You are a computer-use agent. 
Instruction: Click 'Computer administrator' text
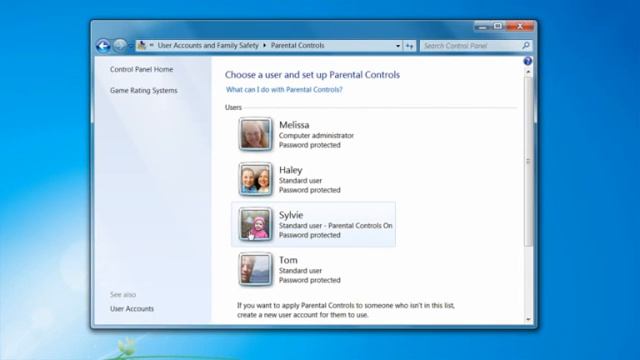click(316, 136)
